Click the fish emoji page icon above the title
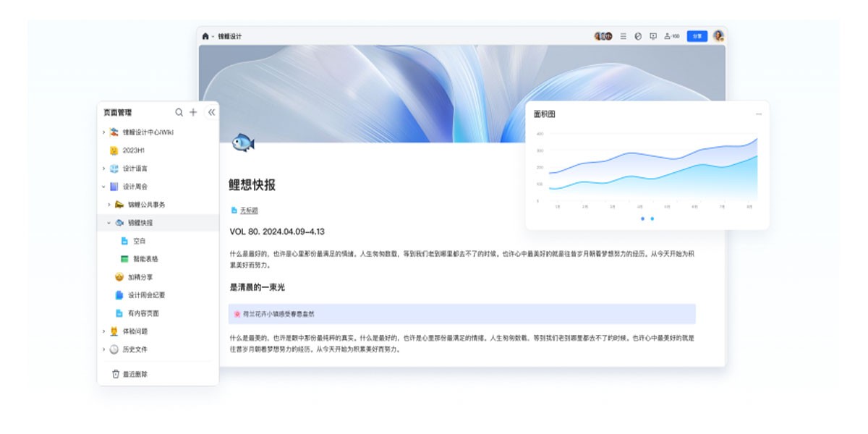 [243, 142]
